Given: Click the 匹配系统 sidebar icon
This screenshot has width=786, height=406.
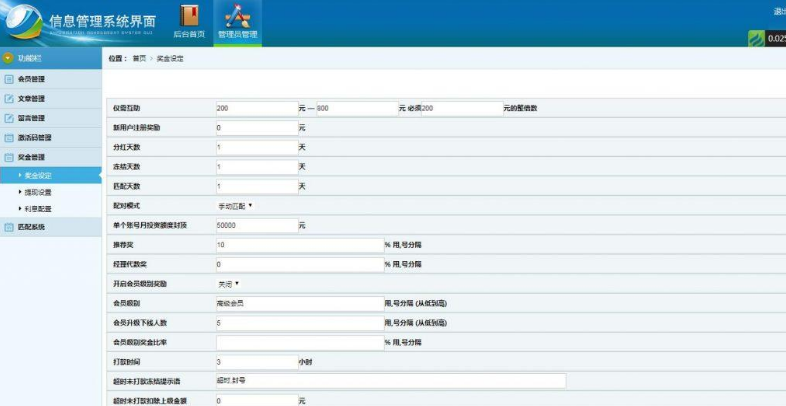Looking at the screenshot, I should tap(9, 227).
